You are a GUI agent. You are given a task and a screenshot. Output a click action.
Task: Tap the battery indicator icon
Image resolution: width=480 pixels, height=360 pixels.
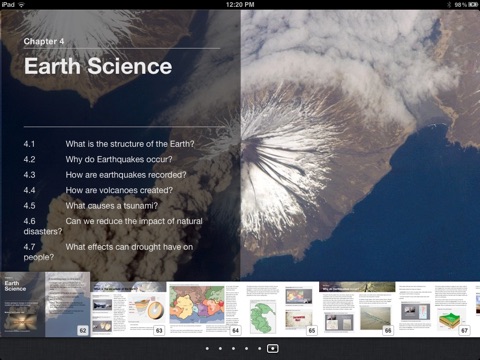[x=473, y=4]
